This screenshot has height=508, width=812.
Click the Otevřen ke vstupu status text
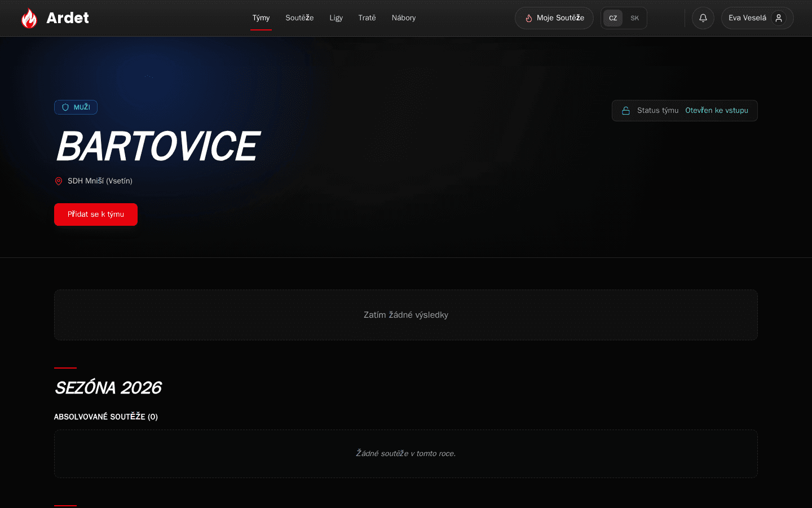click(x=717, y=111)
